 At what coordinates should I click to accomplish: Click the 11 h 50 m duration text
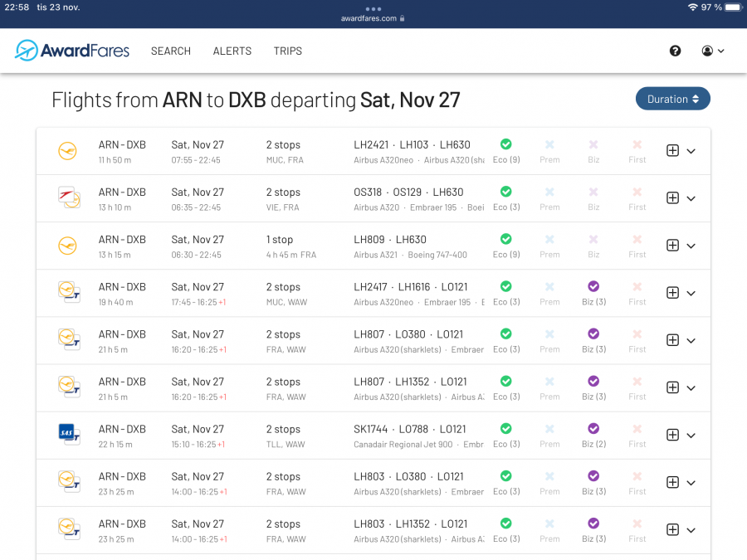tap(115, 160)
